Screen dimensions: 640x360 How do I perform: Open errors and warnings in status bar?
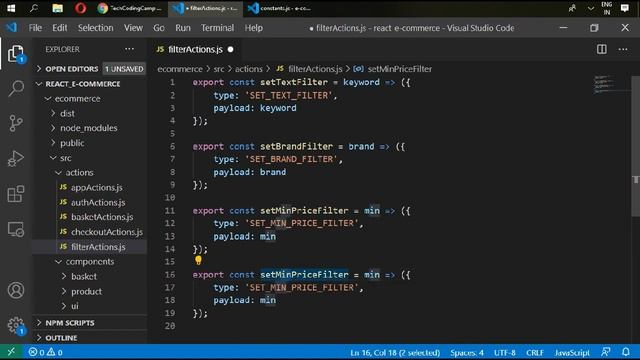click(x=45, y=352)
